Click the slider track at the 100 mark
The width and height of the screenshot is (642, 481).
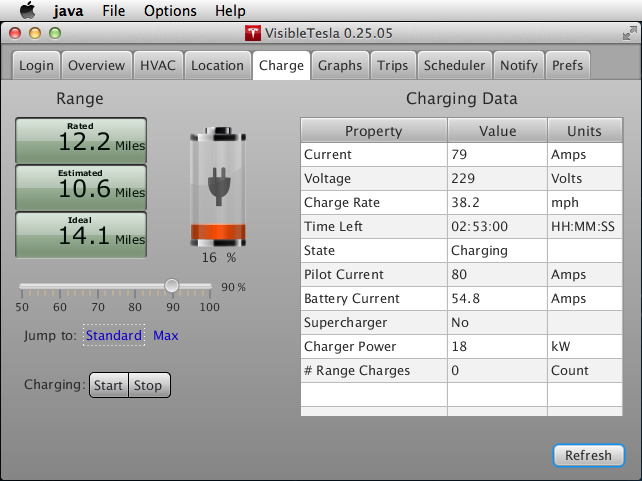tap(210, 286)
